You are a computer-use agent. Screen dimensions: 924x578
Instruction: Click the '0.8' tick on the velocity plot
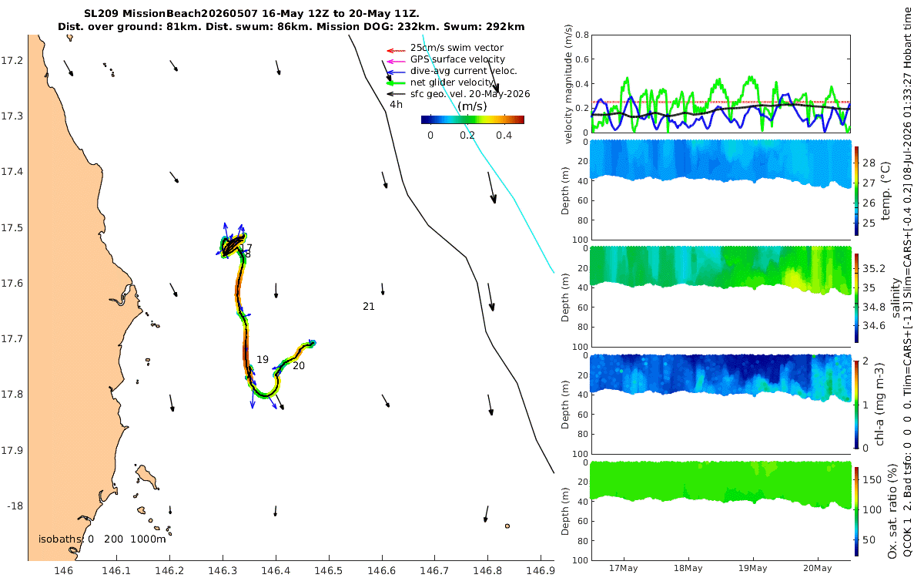tap(582, 35)
